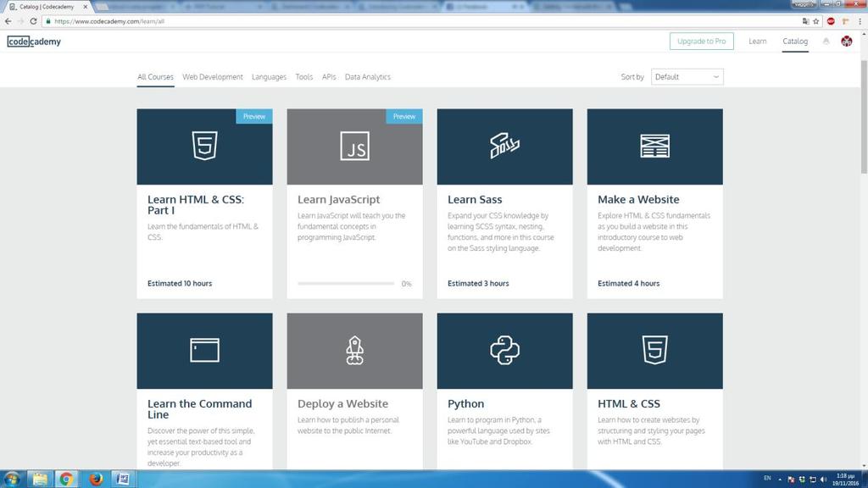Open Learn HTML & CSS: Part I title
The image size is (868, 488).
[196, 205]
